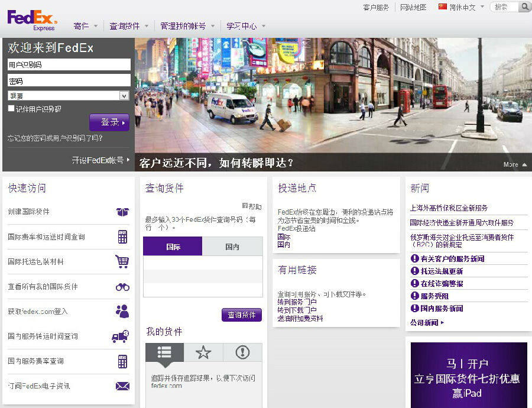
Task: Open the 创建国际货件 quick link
Action: pos(29,212)
